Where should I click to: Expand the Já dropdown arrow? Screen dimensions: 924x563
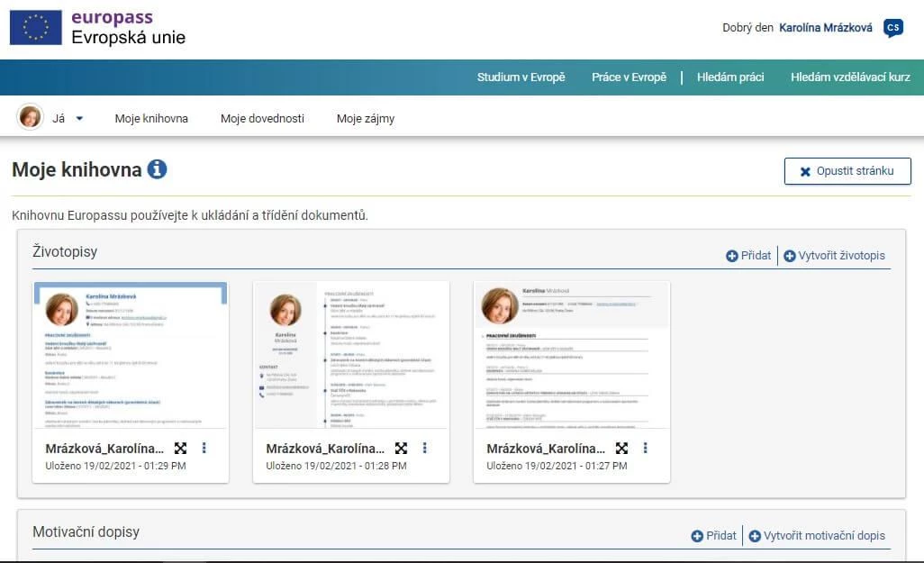click(79, 118)
